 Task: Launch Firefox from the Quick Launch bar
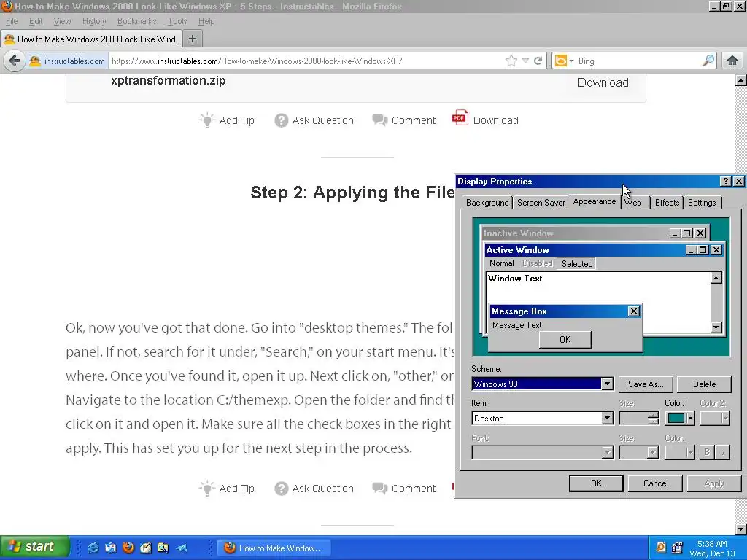128,548
